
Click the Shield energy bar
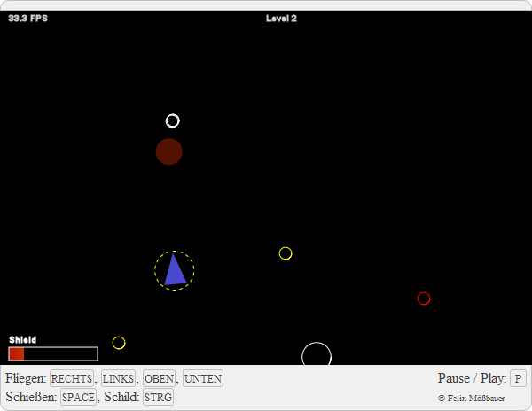(53, 353)
